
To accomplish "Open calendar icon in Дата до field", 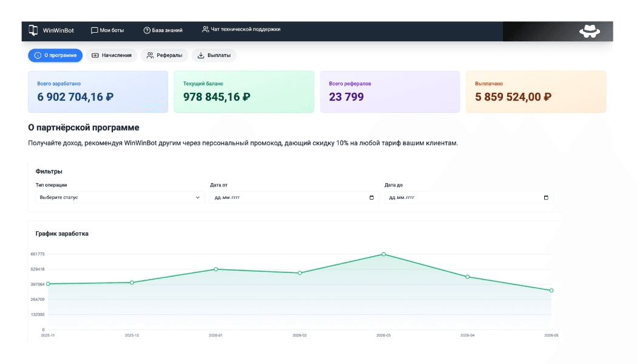I will pos(546,197).
